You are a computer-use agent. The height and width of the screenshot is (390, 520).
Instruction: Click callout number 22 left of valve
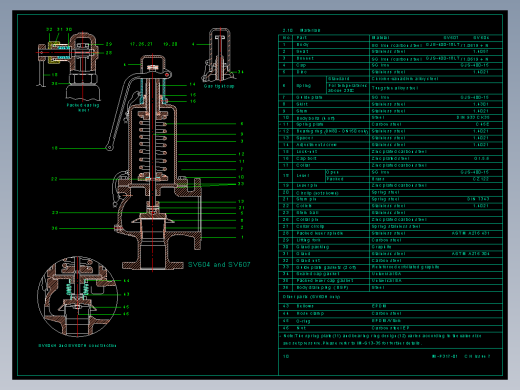tap(54, 179)
